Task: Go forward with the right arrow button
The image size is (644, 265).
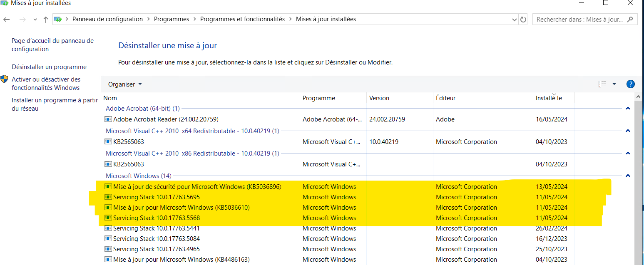Action: coord(22,20)
